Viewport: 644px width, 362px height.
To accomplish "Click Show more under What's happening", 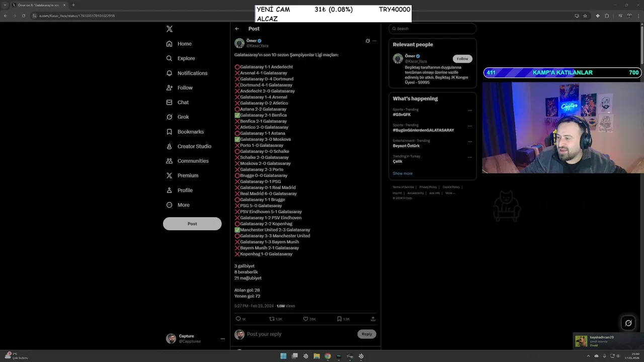I will pos(403,173).
